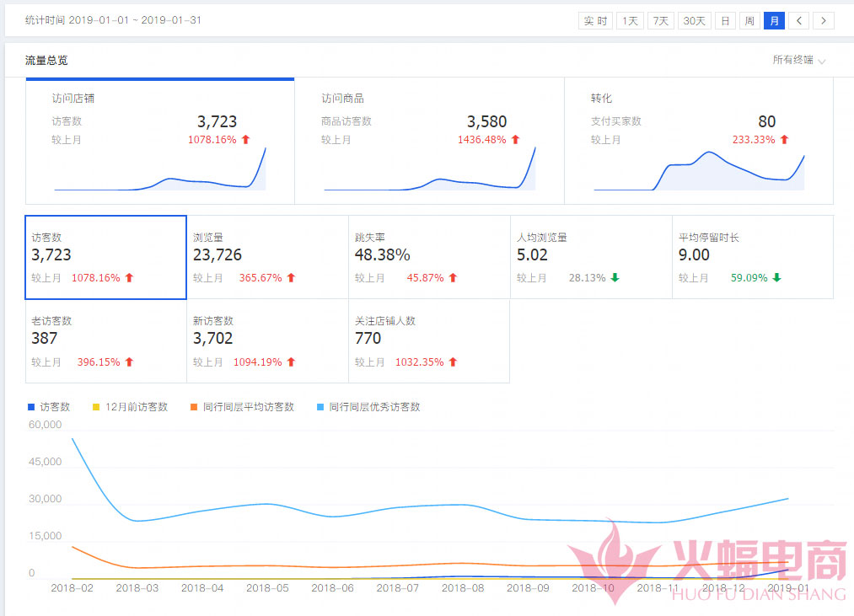
Task: Switch to 周 weekly view
Action: [749, 21]
